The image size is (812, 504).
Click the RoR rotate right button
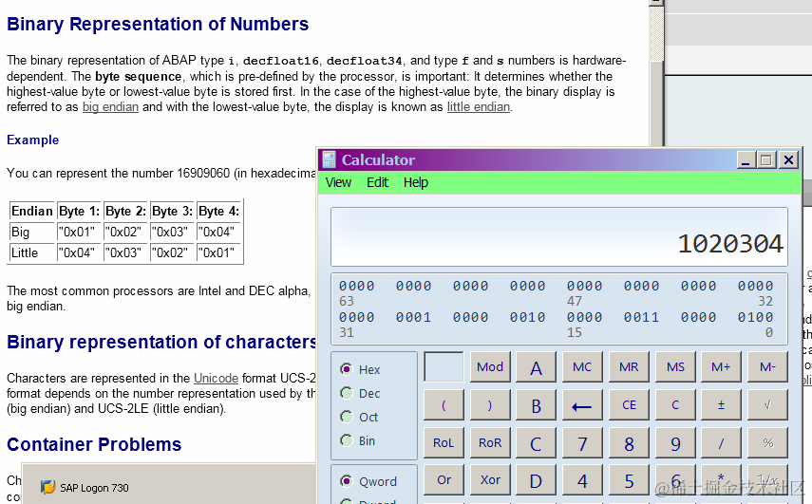pyautogui.click(x=490, y=443)
